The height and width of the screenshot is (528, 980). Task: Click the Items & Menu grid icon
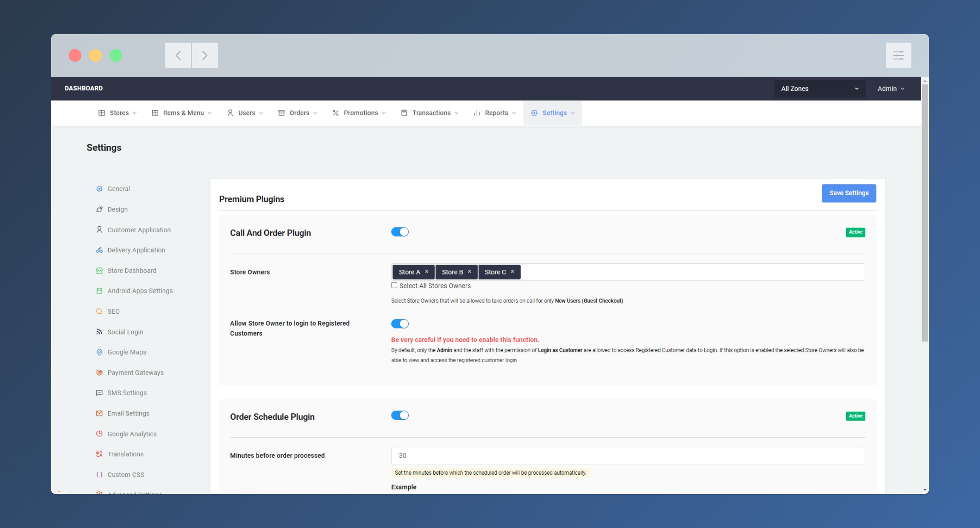point(155,113)
